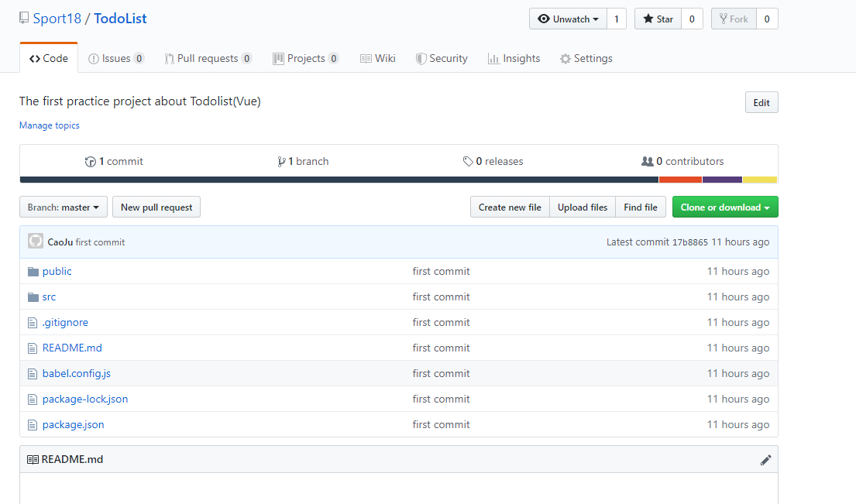Click the file icon beside package.json
This screenshot has width=856, height=504.
[33, 426]
